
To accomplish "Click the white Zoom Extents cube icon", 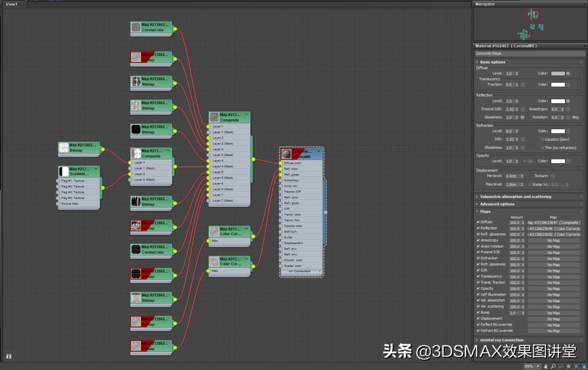I will click(x=569, y=366).
